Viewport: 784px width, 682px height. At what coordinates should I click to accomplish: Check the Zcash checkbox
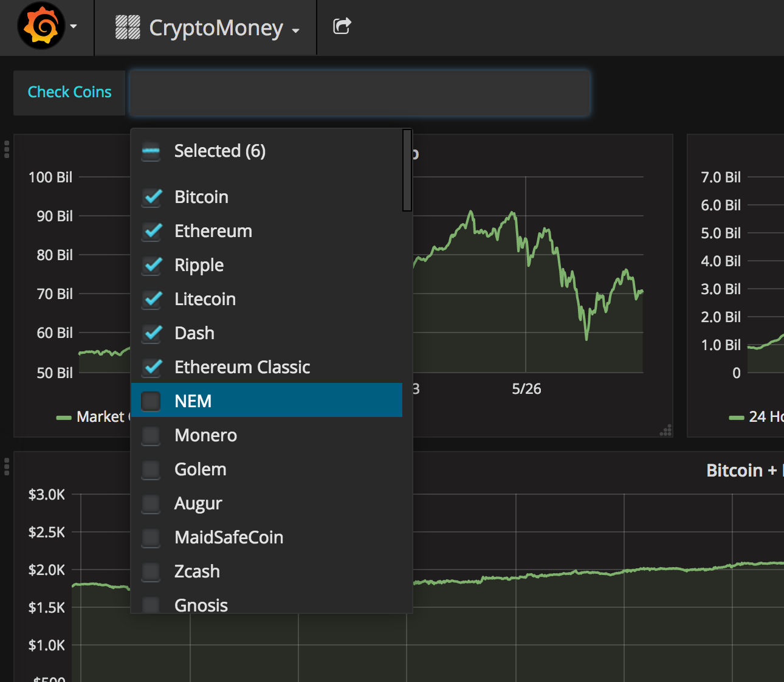[151, 572]
